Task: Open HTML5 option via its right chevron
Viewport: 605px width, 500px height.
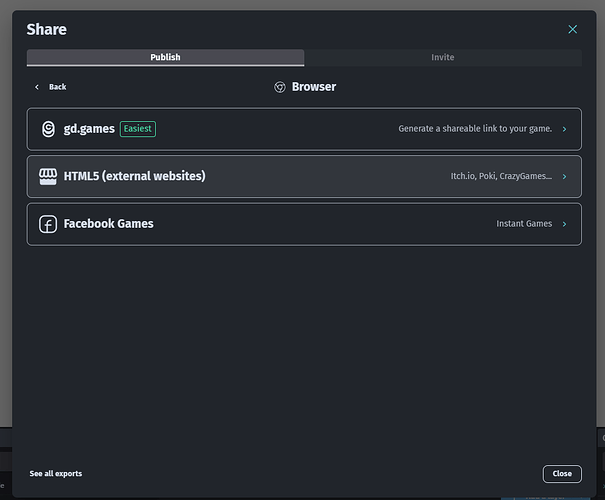Action: pos(564,177)
